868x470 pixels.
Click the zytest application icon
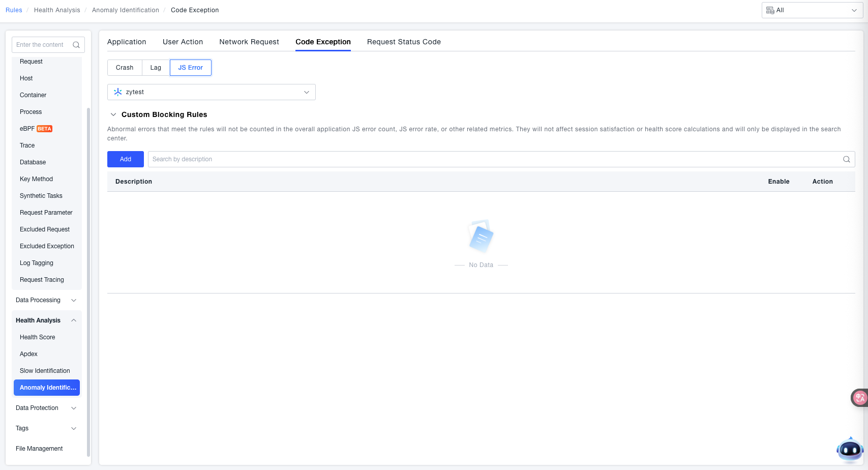pos(118,92)
